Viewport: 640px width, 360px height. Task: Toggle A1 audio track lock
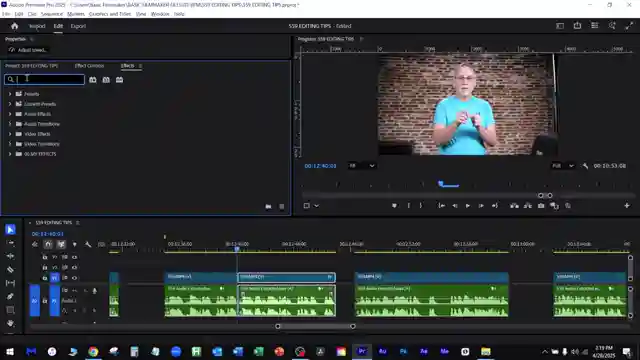pos(45,301)
